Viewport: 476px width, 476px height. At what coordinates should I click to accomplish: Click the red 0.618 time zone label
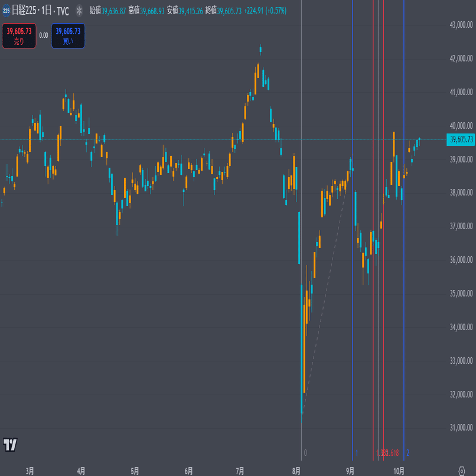point(392,453)
